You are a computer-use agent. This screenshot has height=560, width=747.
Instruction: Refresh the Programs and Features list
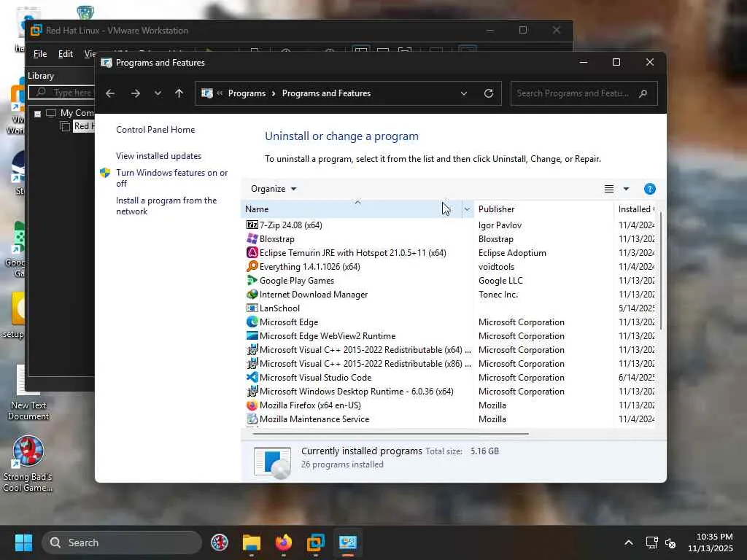click(x=488, y=93)
